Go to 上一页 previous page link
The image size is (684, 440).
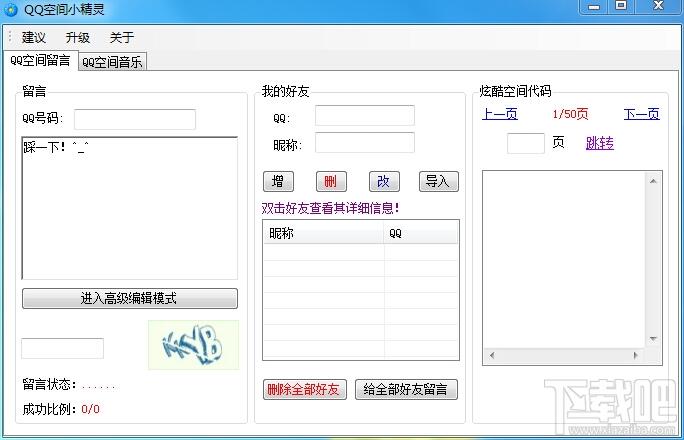(499, 114)
